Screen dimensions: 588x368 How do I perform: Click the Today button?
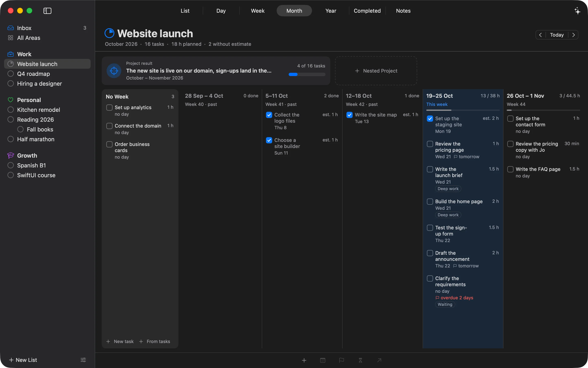pyautogui.click(x=557, y=35)
